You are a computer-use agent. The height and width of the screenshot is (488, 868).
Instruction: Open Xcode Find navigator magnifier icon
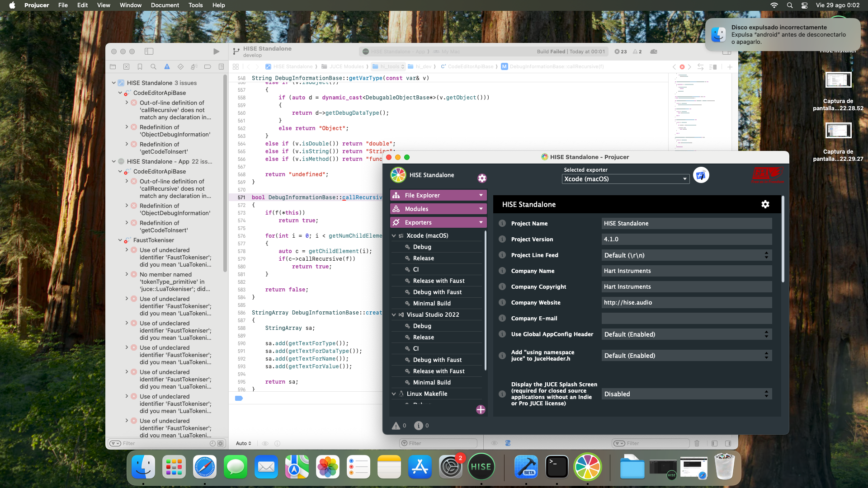click(x=154, y=67)
